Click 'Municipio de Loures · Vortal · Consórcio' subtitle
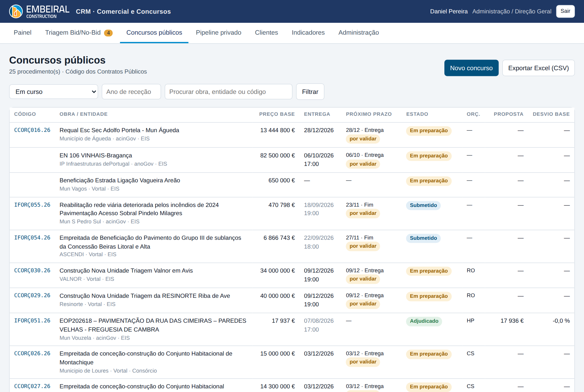 click(108, 371)
